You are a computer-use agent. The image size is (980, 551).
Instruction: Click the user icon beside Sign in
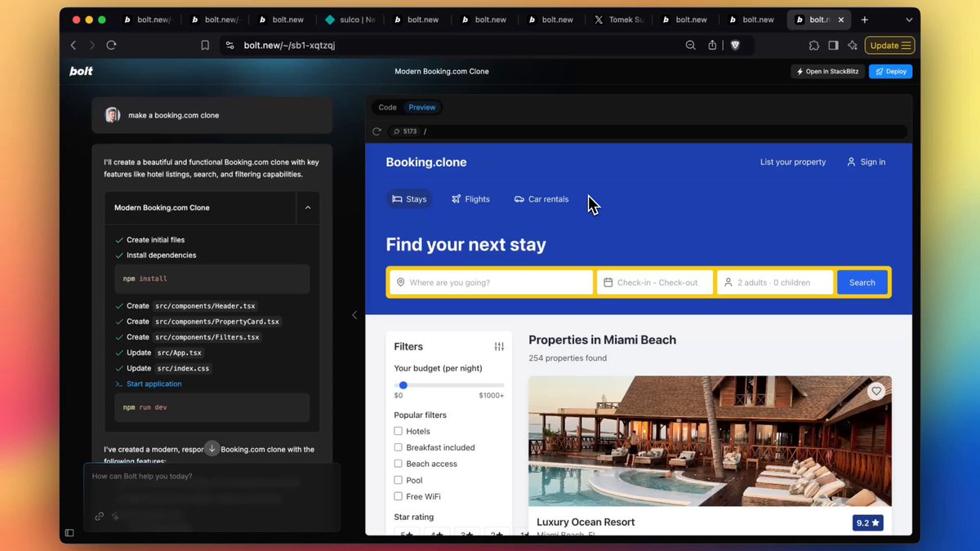pos(851,162)
